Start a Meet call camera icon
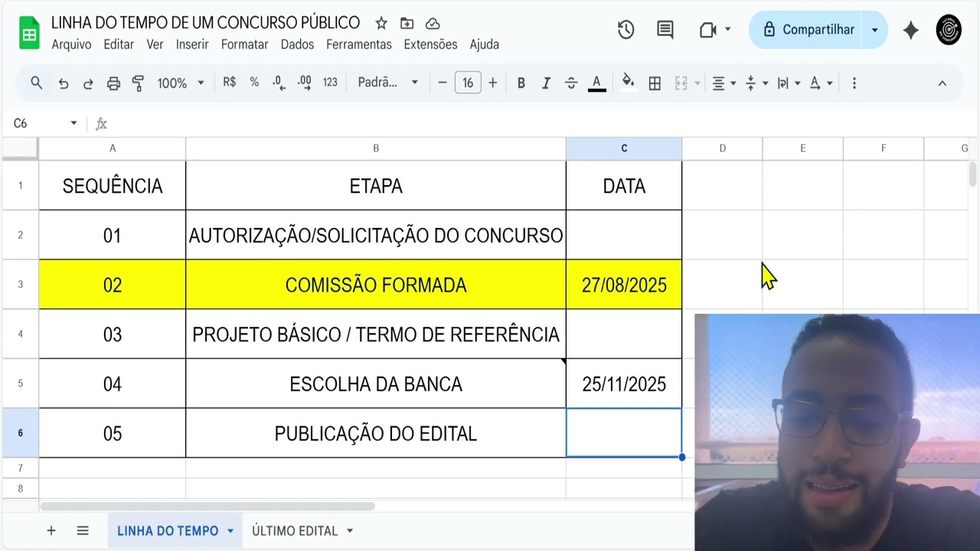 click(x=707, y=30)
